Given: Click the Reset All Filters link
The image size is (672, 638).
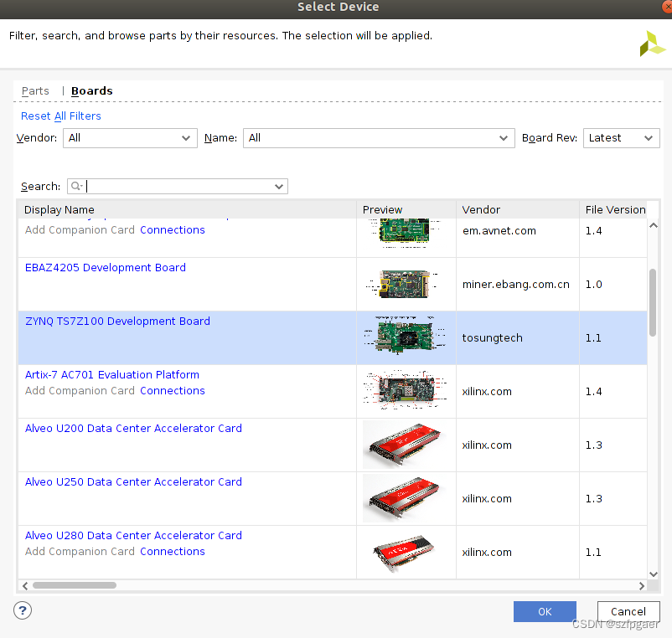Looking at the screenshot, I should [61, 116].
